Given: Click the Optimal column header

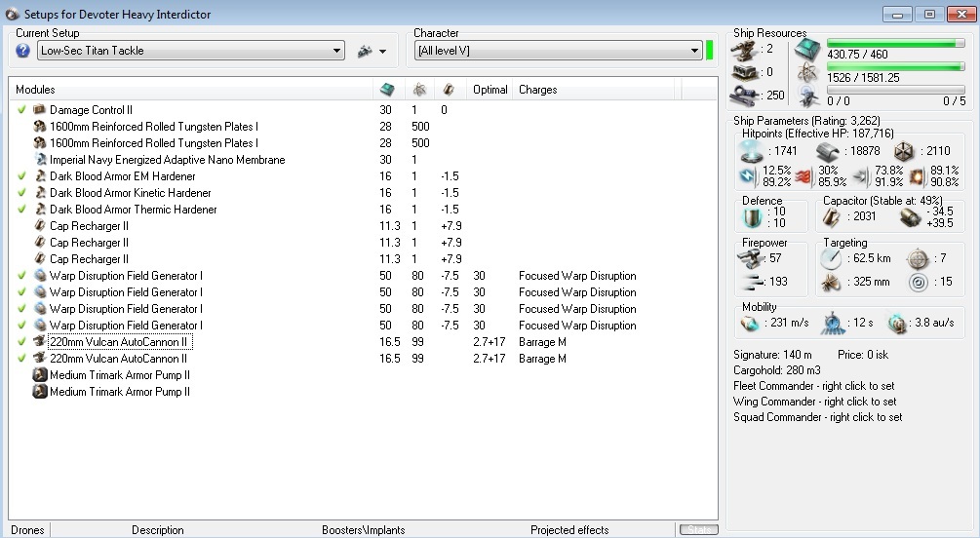Looking at the screenshot, I should [x=490, y=90].
